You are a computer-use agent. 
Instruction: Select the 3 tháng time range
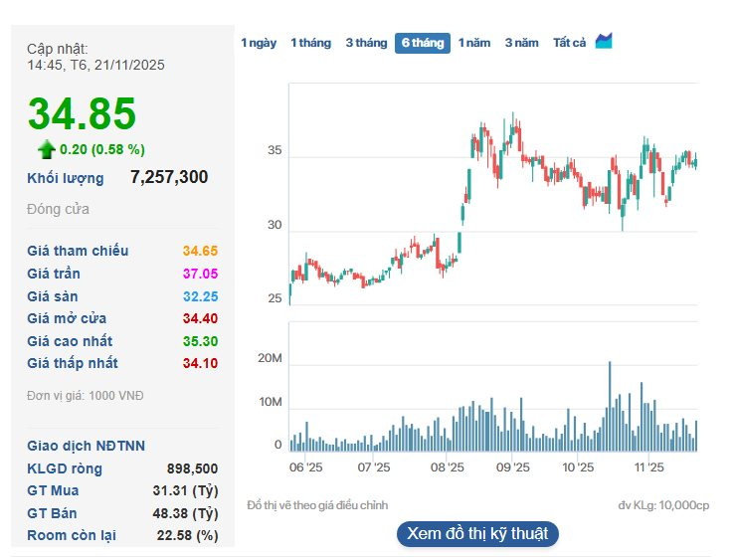pos(366,43)
